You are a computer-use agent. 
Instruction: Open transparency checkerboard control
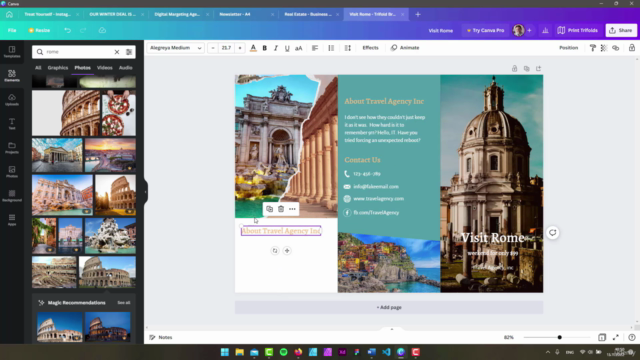604,48
